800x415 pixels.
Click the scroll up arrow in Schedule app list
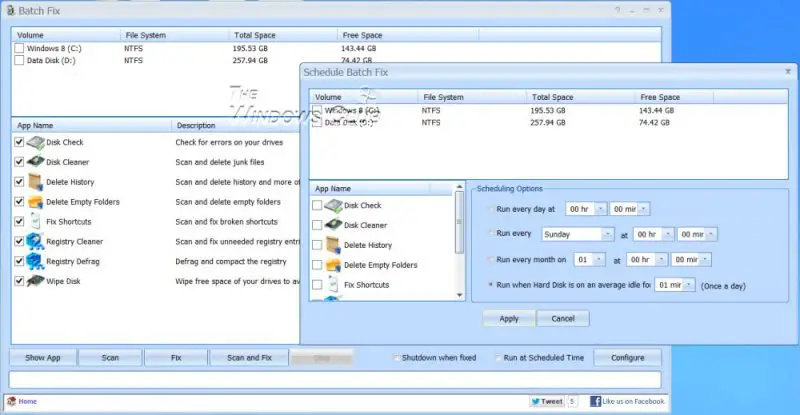click(459, 187)
